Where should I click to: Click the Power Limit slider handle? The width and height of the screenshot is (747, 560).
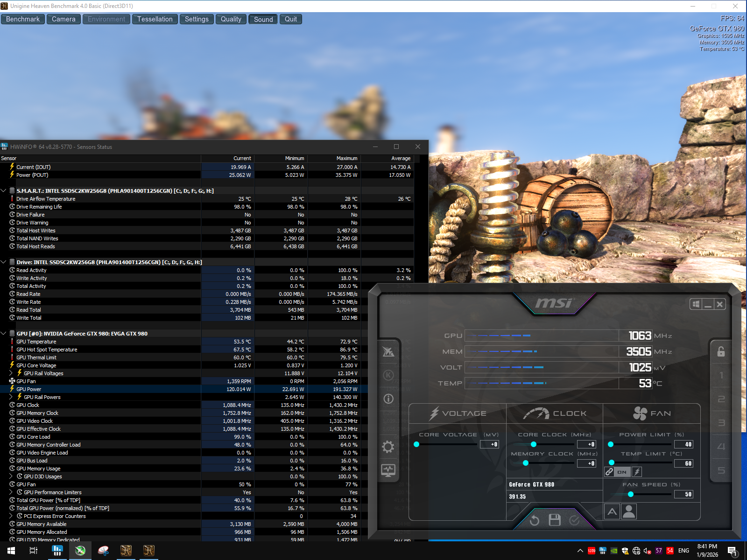click(x=611, y=444)
